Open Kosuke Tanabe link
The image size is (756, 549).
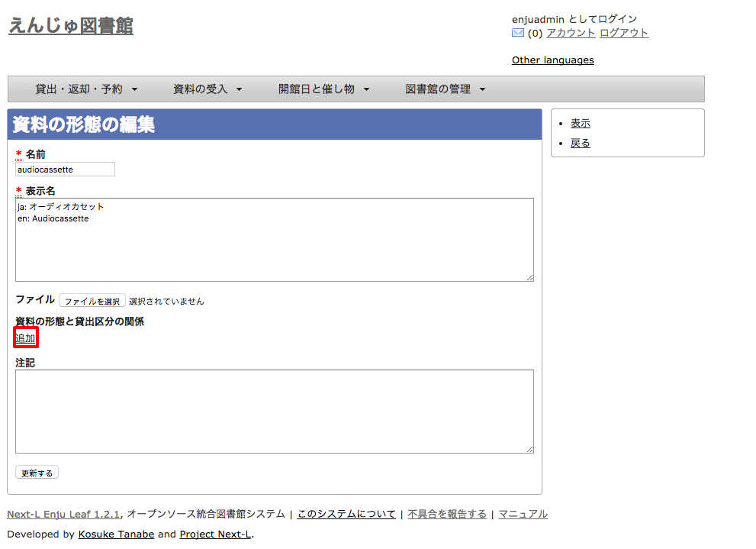[x=116, y=534]
